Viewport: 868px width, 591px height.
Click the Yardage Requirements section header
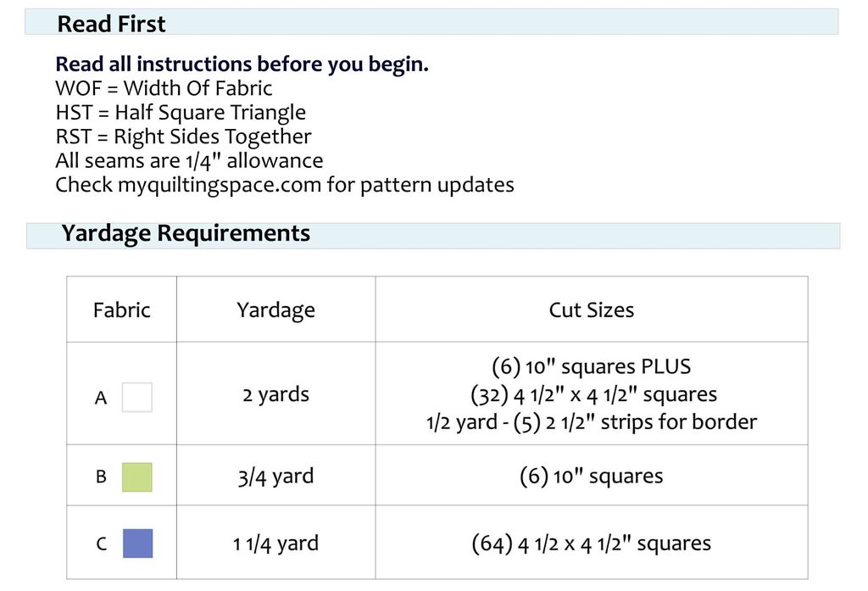click(x=433, y=235)
